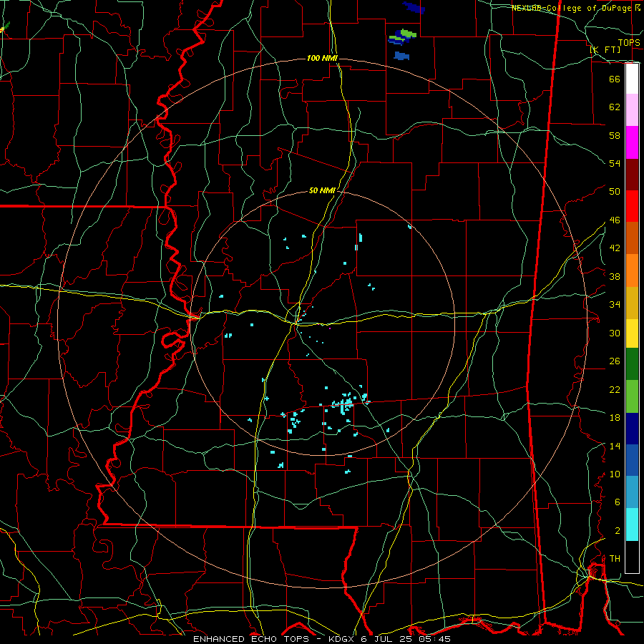Click the 50 NMI range ring label
Image resolution: width=644 pixels, height=644 pixels.
[322, 190]
